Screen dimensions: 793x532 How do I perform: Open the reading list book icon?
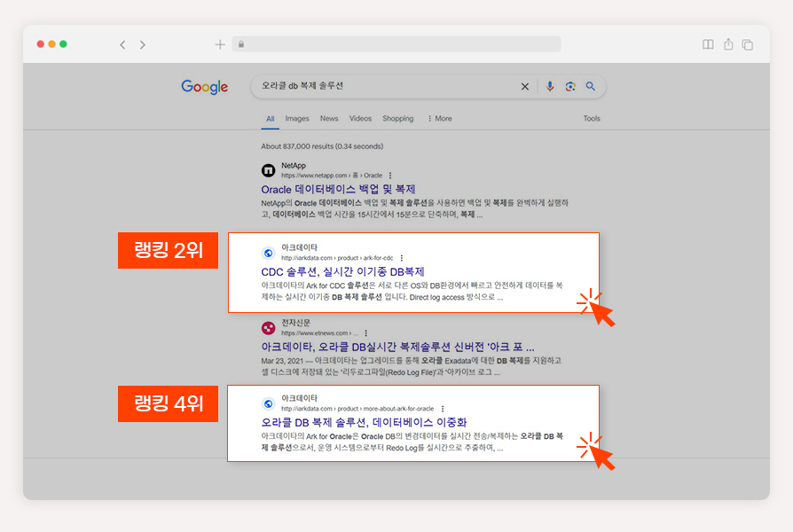(708, 44)
